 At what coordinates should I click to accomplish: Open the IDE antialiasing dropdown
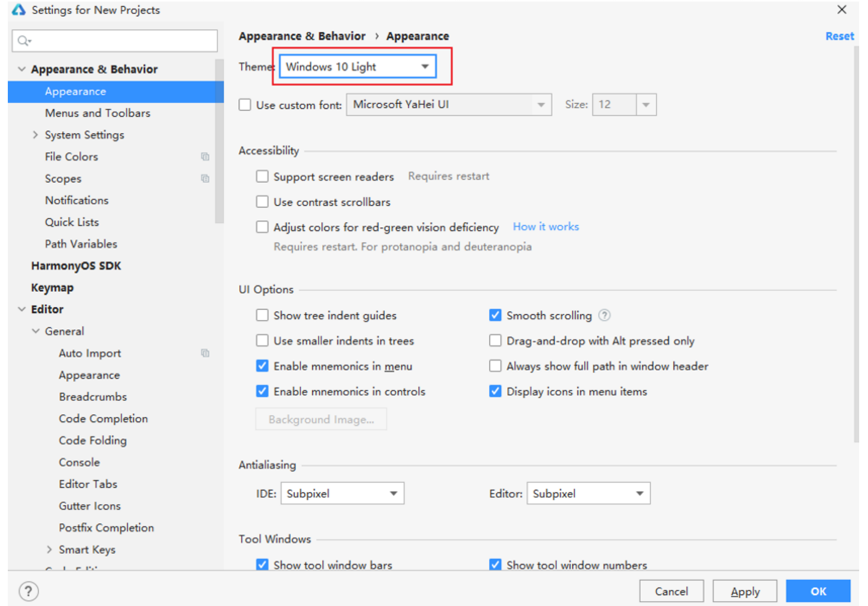[343, 493]
